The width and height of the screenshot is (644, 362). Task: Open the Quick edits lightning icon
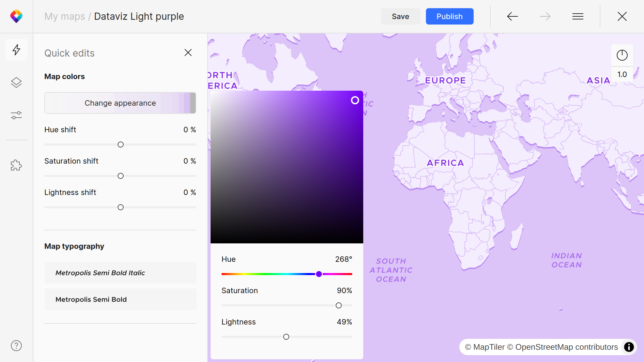tap(16, 50)
